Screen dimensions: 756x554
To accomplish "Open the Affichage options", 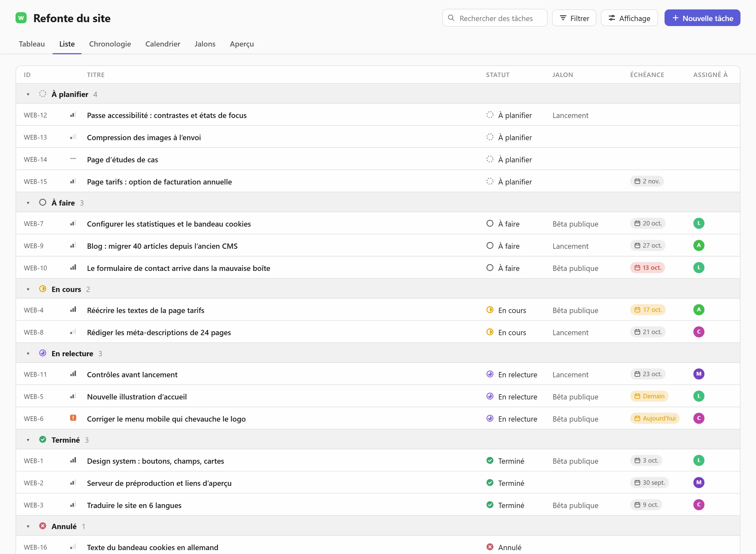I will click(629, 18).
